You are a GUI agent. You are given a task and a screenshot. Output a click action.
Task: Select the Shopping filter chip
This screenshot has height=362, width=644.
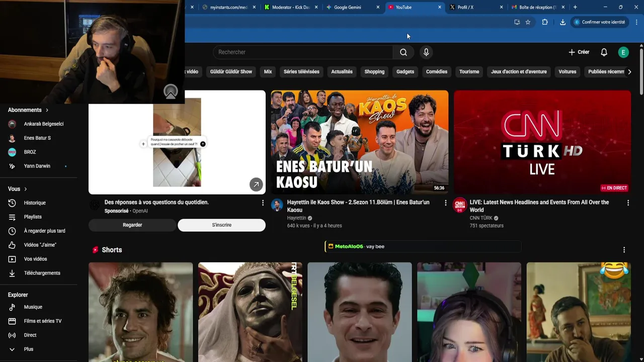[x=374, y=72]
